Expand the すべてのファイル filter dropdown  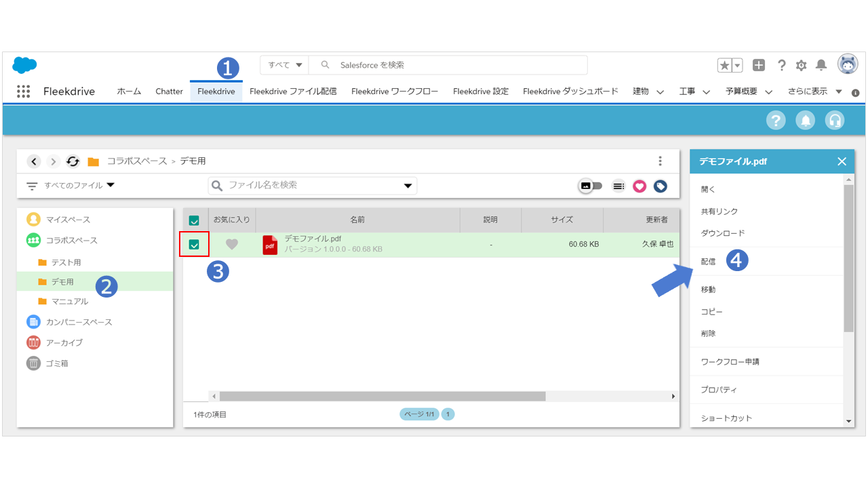[71, 185]
